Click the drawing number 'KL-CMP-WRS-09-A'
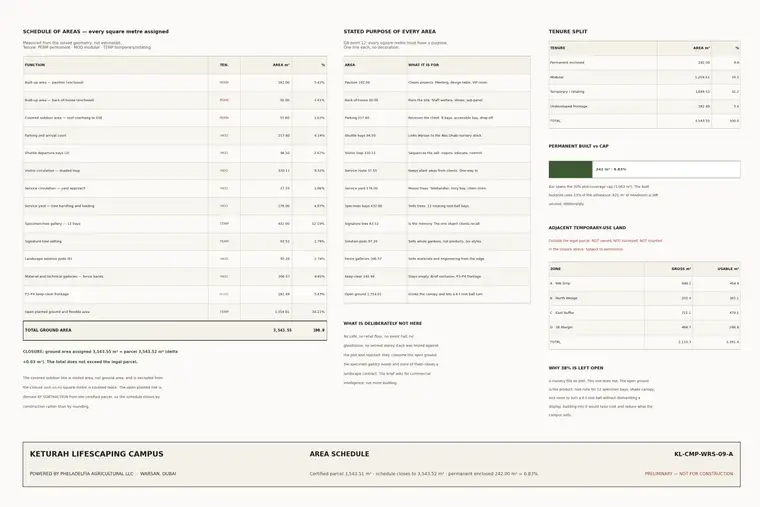760x507 pixels. [704, 454]
